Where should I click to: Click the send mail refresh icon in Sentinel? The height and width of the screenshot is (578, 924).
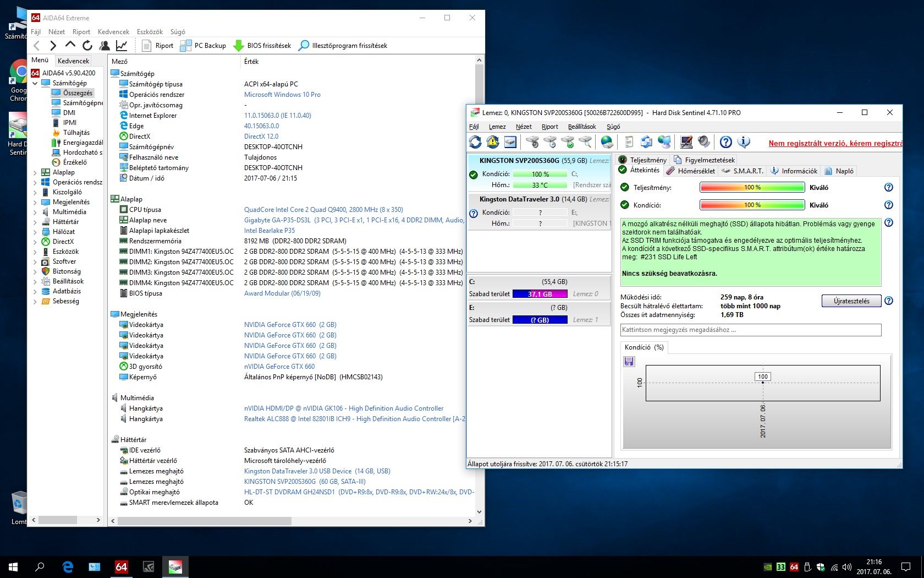pos(647,142)
